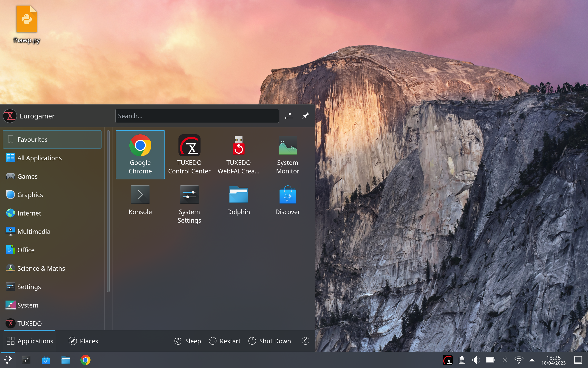Pin the application launcher open
588x368 pixels.
[305, 116]
